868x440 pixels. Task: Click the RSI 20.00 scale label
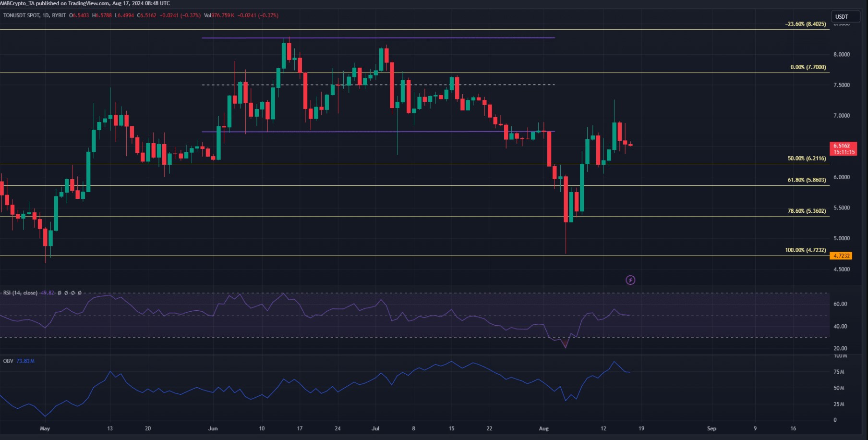(840, 348)
